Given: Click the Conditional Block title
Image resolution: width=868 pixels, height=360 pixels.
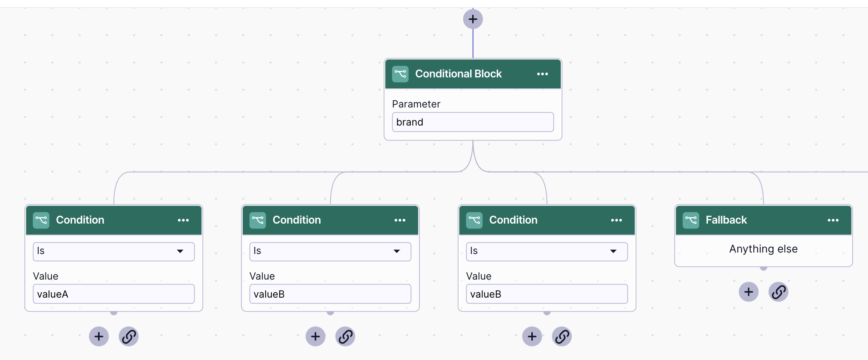Looking at the screenshot, I should (x=458, y=74).
